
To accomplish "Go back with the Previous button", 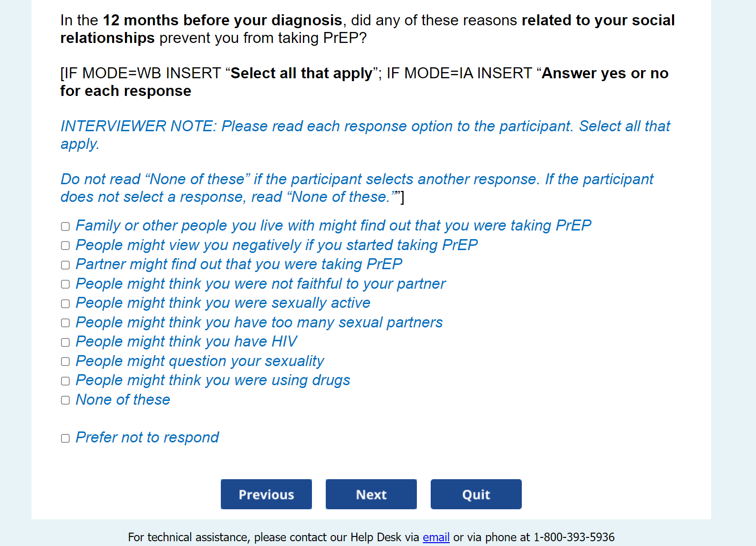I will click(266, 494).
